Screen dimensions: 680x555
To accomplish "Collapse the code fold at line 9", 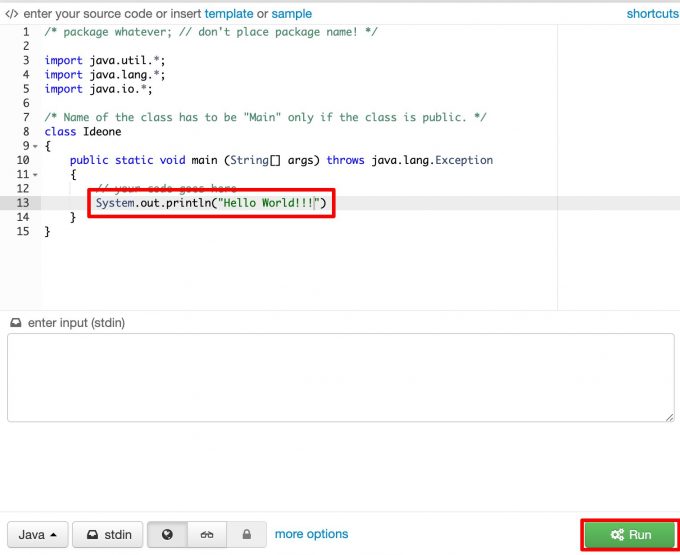I will (36, 146).
